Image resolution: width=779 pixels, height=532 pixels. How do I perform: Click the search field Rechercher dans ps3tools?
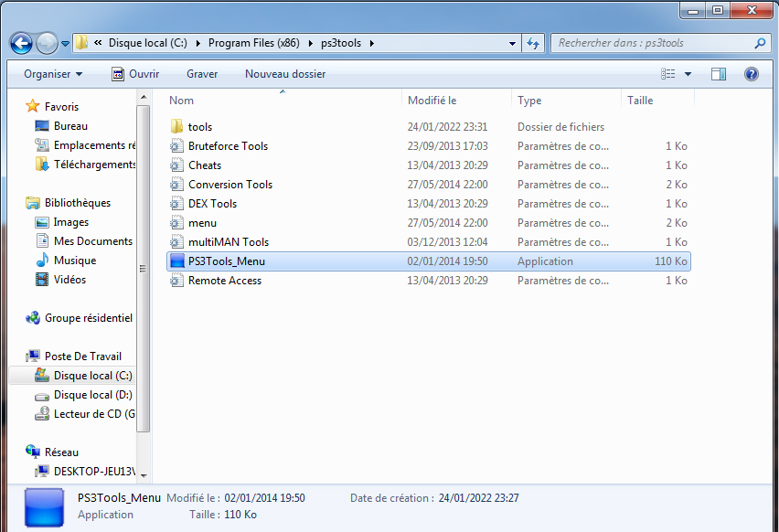click(651, 43)
